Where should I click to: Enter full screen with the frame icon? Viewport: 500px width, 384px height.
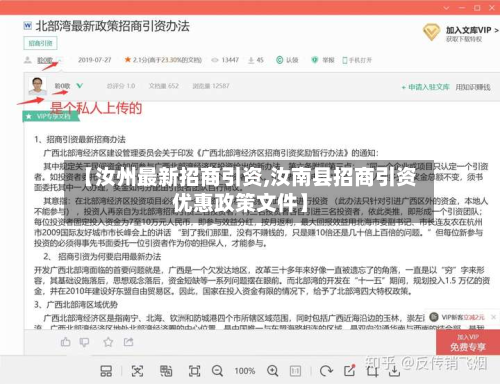click(194, 371)
